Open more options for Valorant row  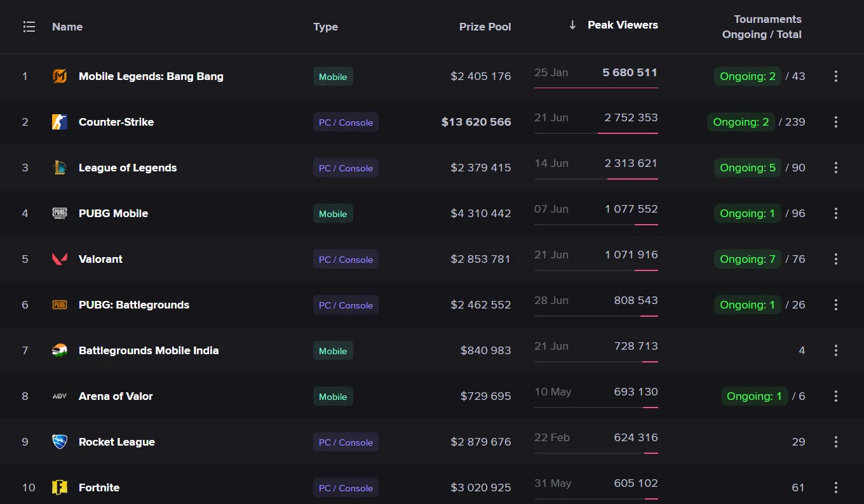(836, 259)
